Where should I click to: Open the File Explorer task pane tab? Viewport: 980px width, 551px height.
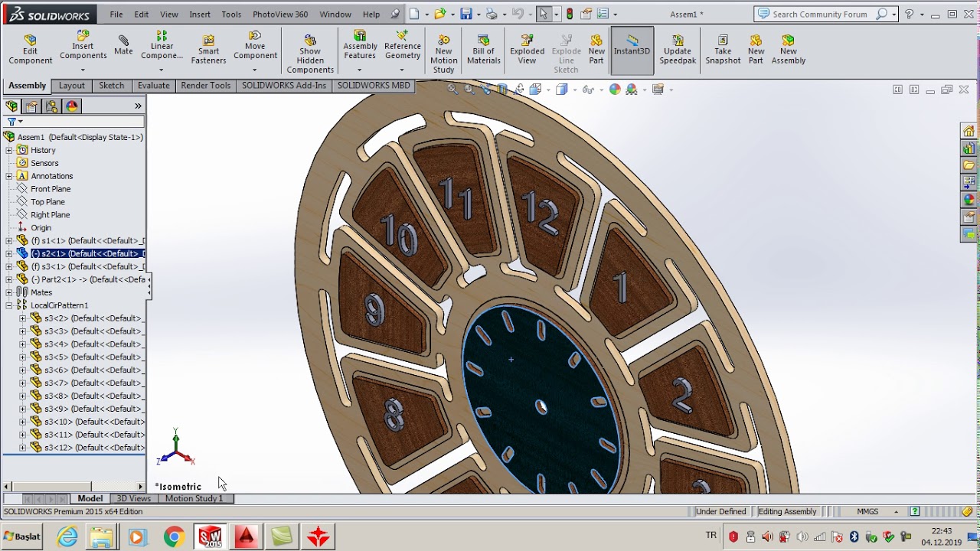point(969,165)
